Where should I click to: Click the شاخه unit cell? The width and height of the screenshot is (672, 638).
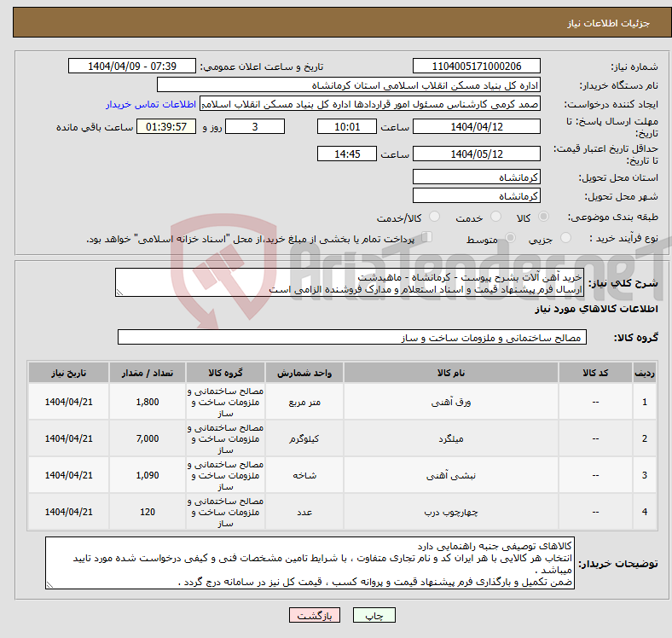click(x=304, y=475)
